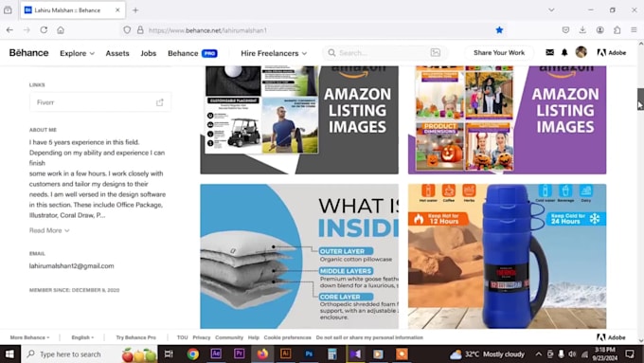Open Illustrator from the taskbar

pos(285,354)
